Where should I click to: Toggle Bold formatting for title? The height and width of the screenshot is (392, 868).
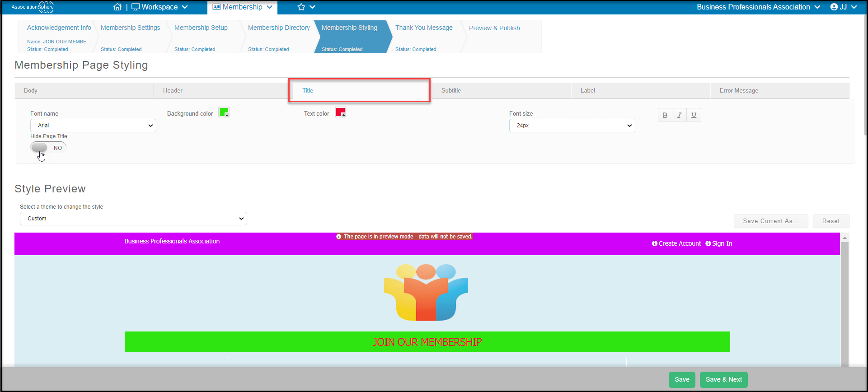point(665,115)
